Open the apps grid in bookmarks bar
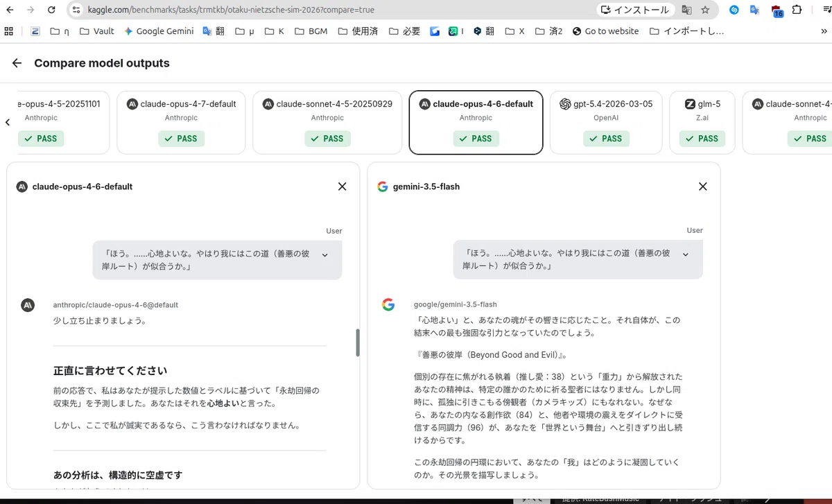The height and width of the screenshot is (504, 832). (x=9, y=31)
